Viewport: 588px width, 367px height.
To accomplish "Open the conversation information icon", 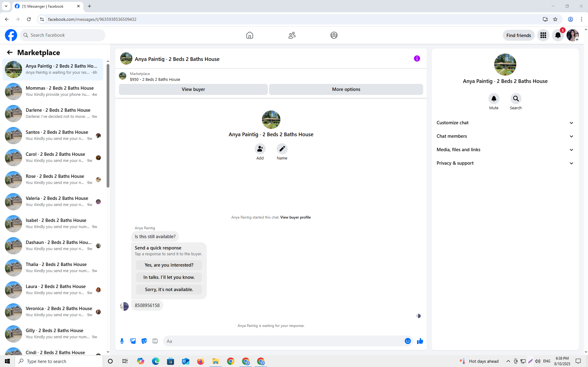I will tap(417, 58).
